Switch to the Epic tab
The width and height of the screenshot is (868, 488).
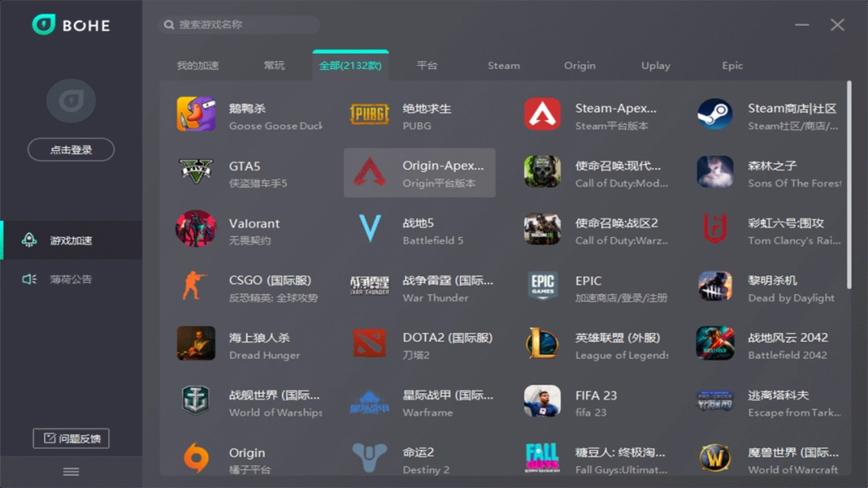(x=731, y=65)
